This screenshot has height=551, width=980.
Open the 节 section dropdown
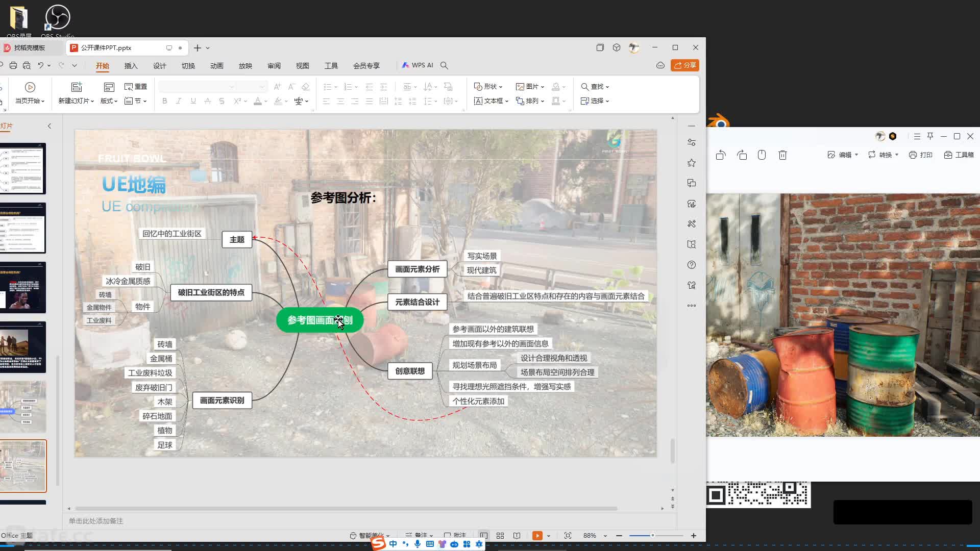(136, 101)
